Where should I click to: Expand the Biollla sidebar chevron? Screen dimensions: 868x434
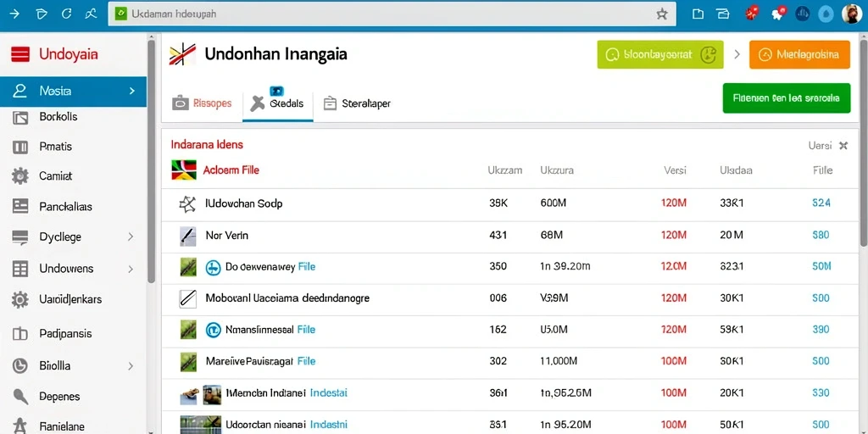131,366
